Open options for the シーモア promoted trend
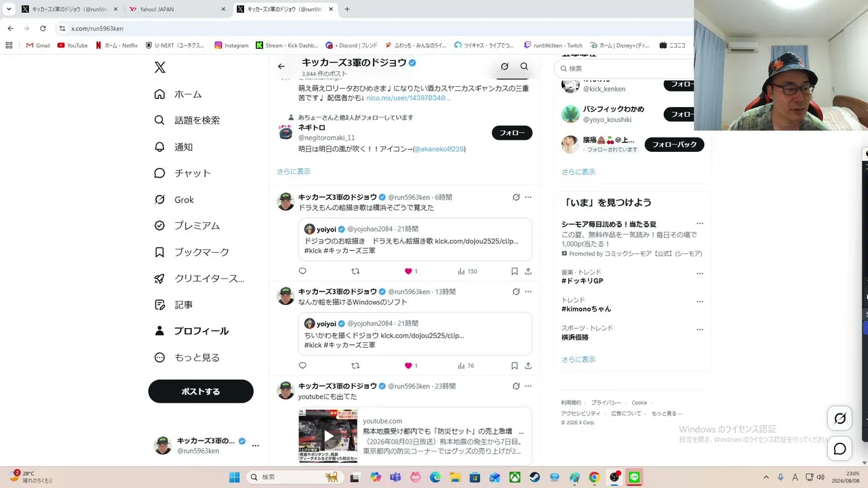Screen dimensions: 868x488 coord(700,224)
